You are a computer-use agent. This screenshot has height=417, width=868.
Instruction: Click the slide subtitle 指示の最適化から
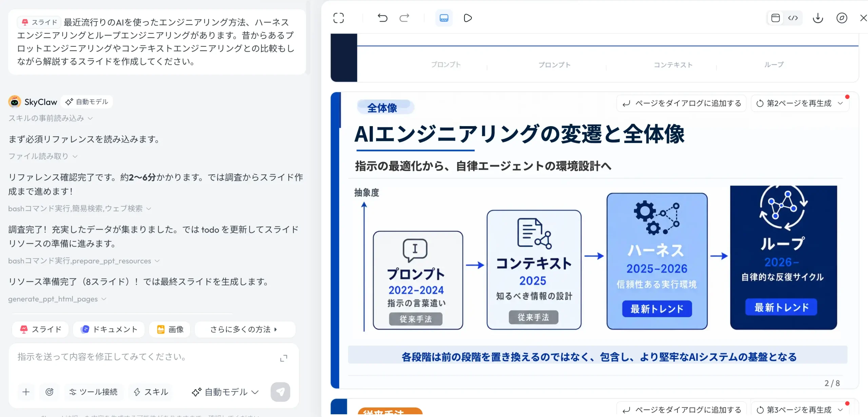(x=483, y=166)
